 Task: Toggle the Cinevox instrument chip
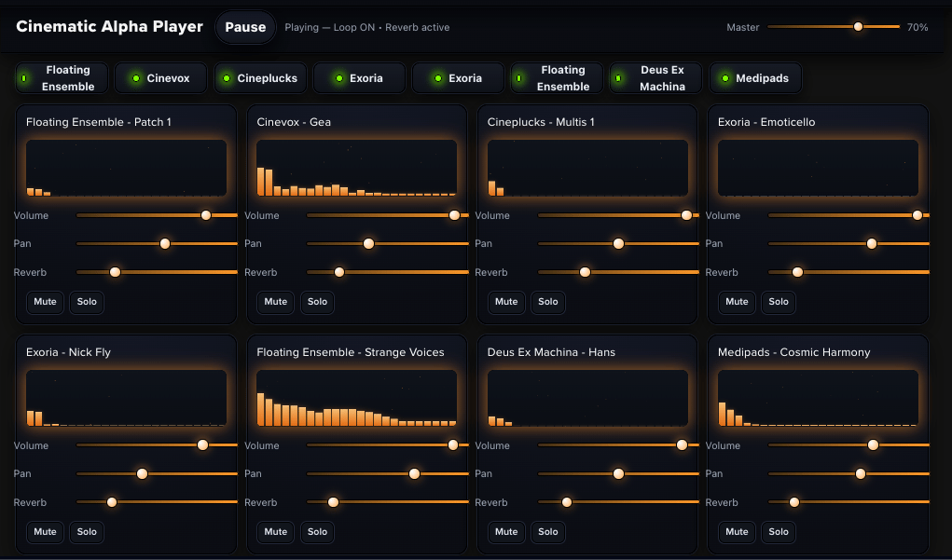[160, 78]
